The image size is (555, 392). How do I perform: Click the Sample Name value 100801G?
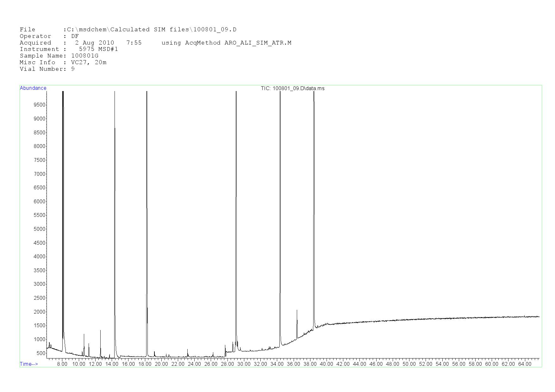click(85, 56)
